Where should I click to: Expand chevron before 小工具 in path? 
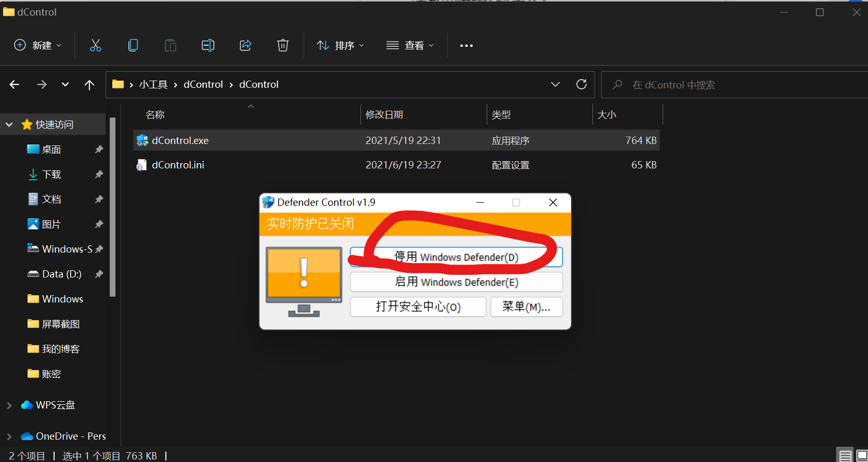(131, 85)
